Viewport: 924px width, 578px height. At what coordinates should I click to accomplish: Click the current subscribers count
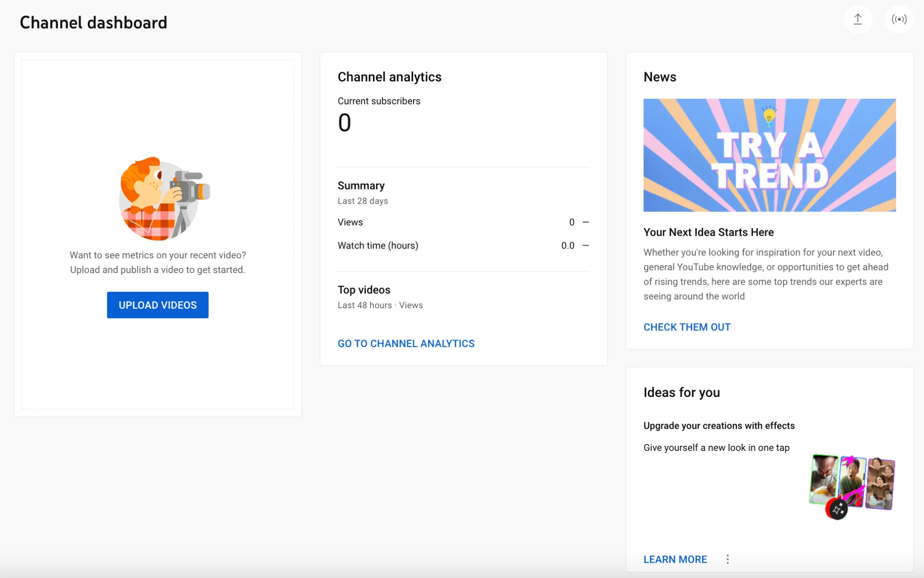click(344, 123)
